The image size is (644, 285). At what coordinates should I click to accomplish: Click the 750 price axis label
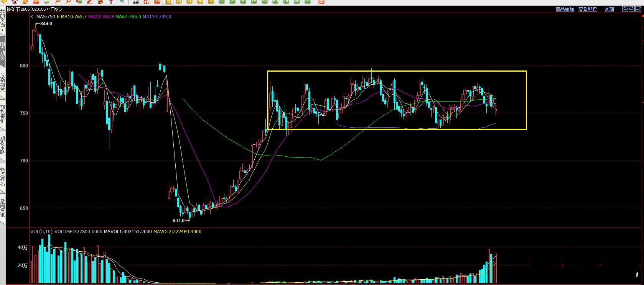(x=24, y=113)
